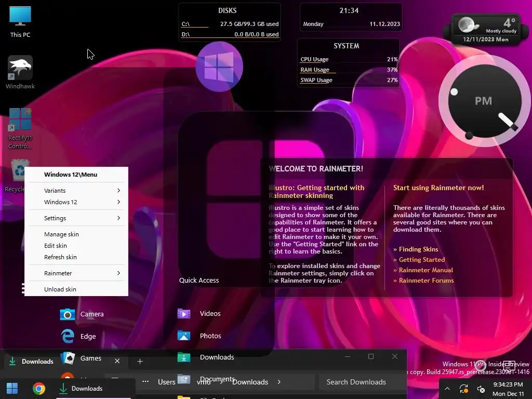
Task: Click the CPU Usage meter
Action: pyautogui.click(x=349, y=59)
